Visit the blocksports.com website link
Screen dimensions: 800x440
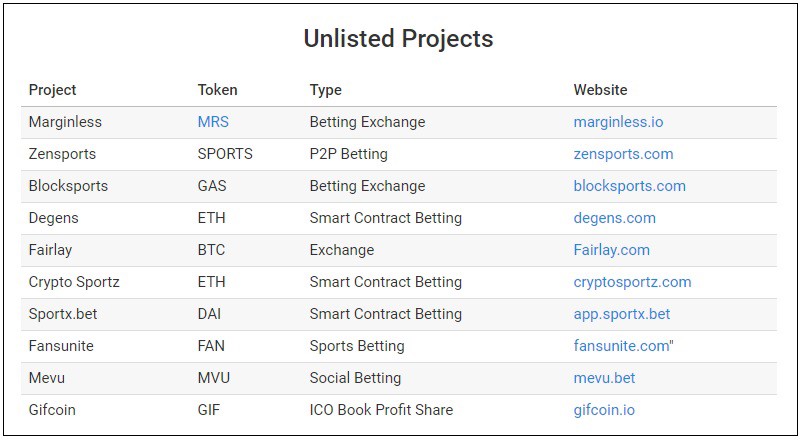pos(630,186)
